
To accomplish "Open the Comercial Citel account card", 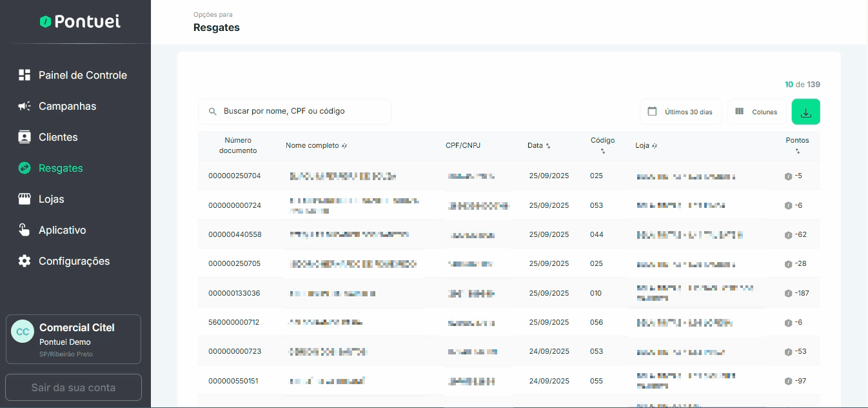I will (74, 339).
